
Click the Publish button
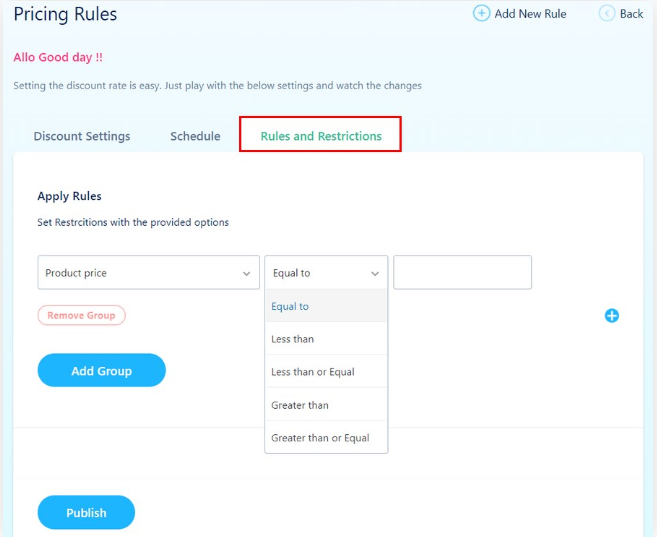86,513
